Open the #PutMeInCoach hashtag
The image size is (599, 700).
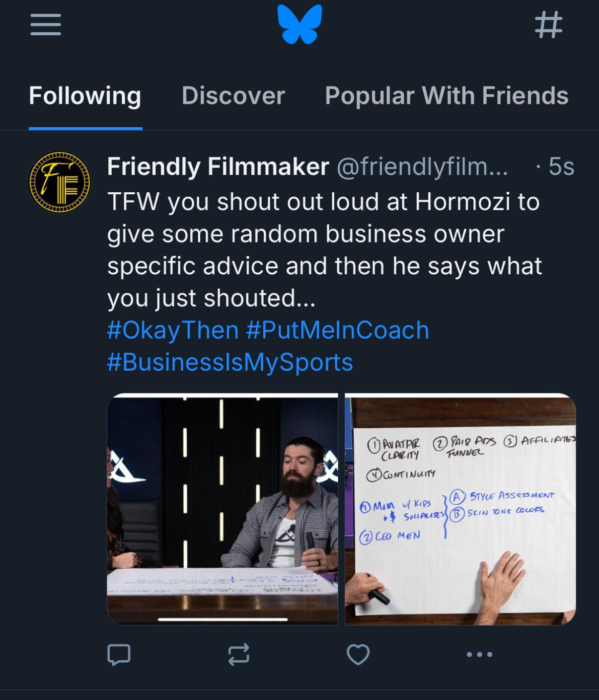pyautogui.click(x=338, y=330)
